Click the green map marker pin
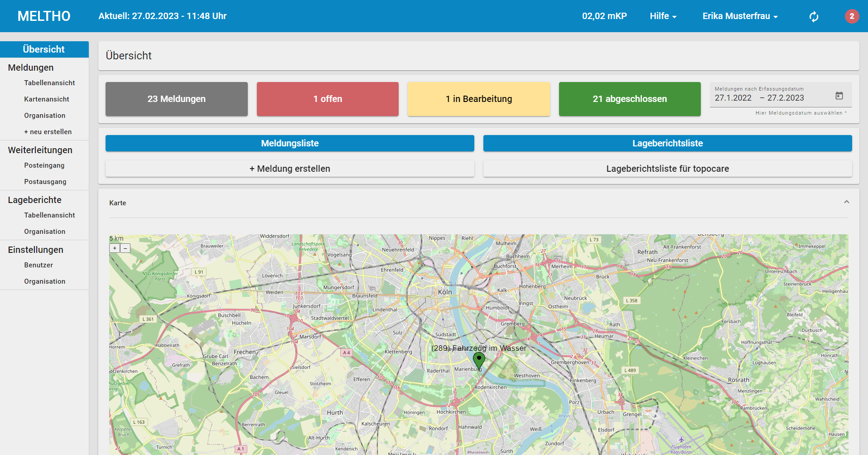This screenshot has height=455, width=868. point(479,360)
